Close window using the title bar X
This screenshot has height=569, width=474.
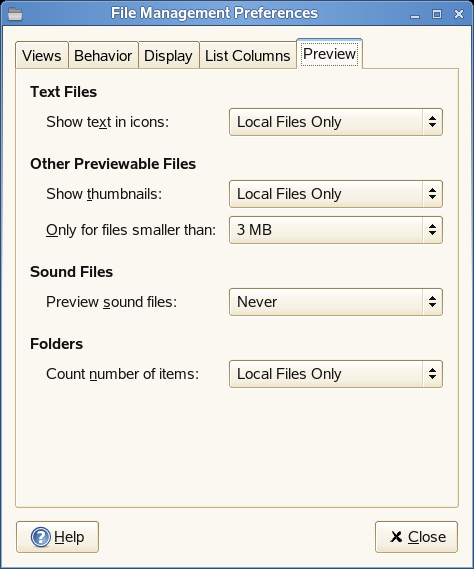459,14
